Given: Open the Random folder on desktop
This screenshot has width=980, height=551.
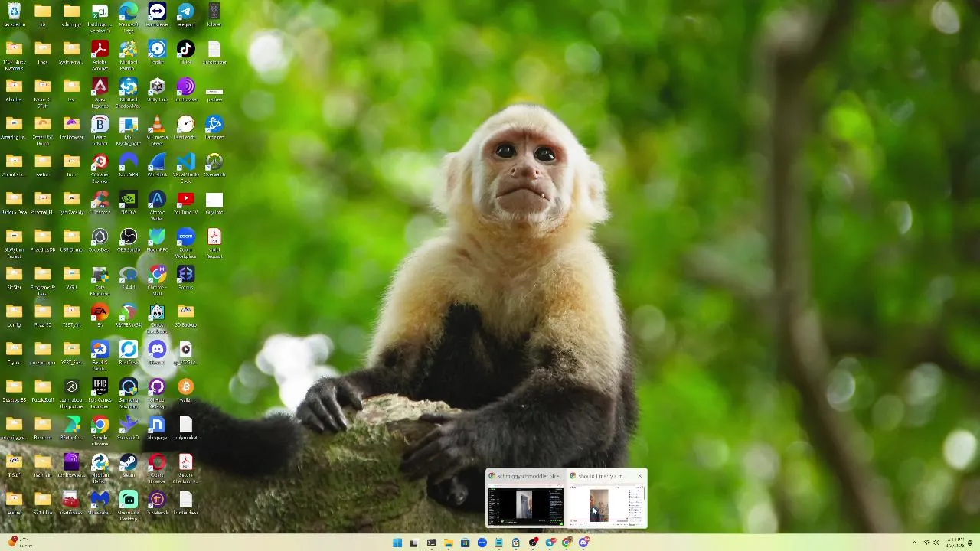Looking at the screenshot, I should click(x=43, y=427).
